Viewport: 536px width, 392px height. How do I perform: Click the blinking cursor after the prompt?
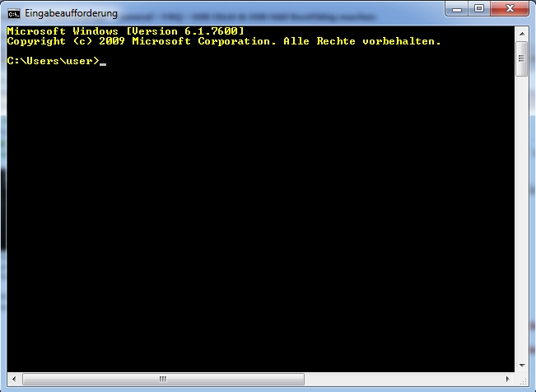tap(103, 64)
